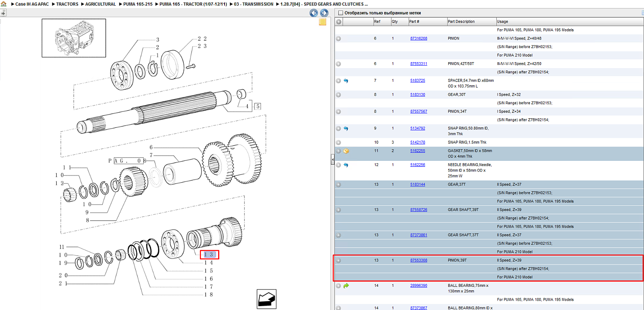644x310 pixels.
Task: Open Case IH AG APAC breadcrumb
Action: (32, 4)
